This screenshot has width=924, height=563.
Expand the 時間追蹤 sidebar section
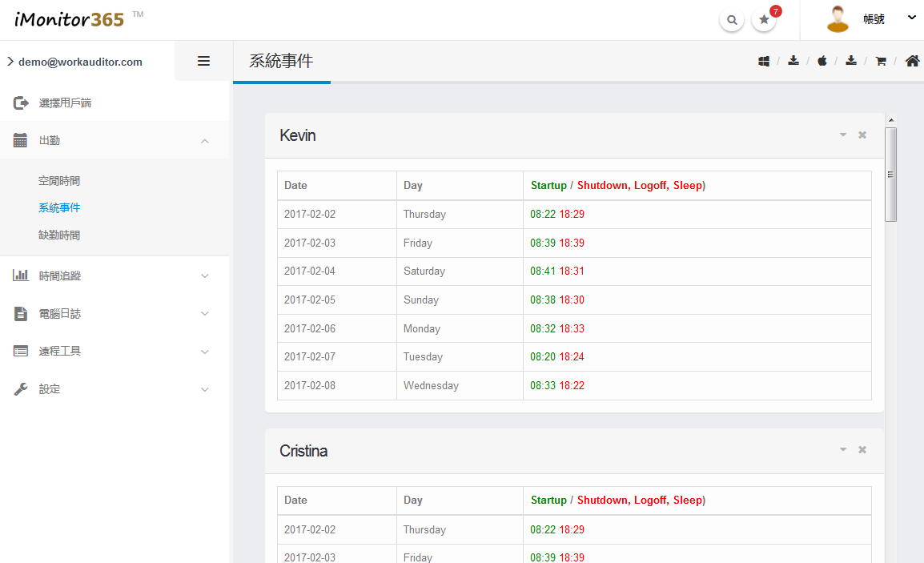click(112, 275)
